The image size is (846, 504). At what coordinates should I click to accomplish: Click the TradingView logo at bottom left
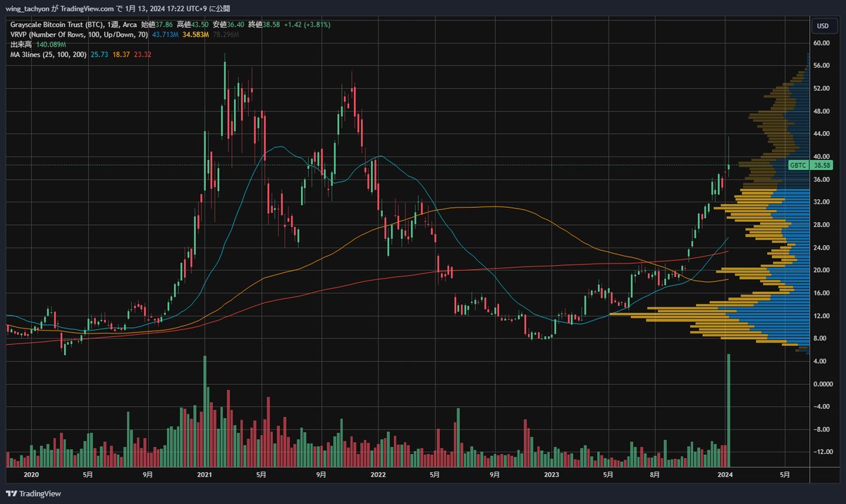[34, 493]
